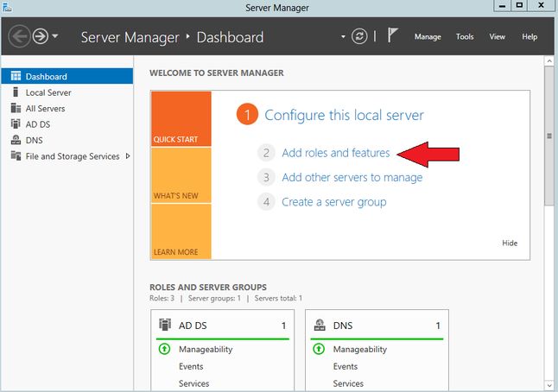Select the Local Server sidebar icon

click(x=16, y=92)
